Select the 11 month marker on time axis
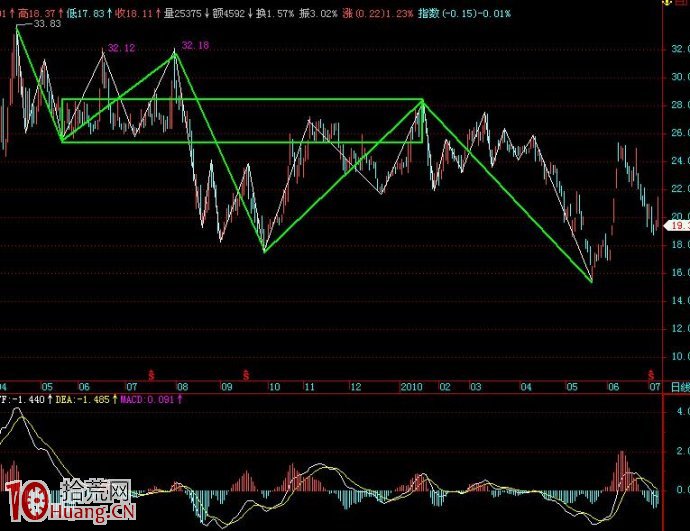 (x=310, y=387)
